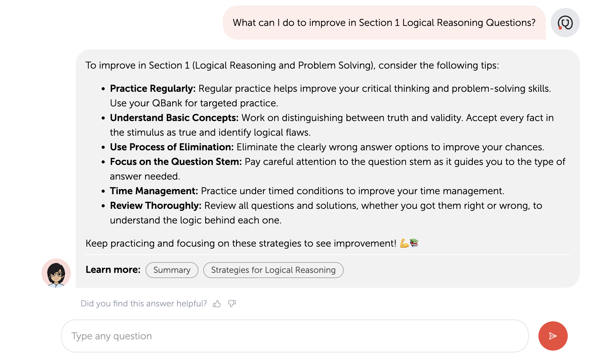Click the tutor avatar with glasses
Screen dimensions: 594x364
[x=56, y=273]
